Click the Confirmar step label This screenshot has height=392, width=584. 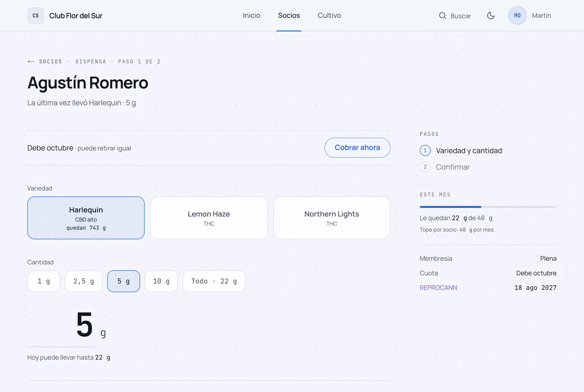pyautogui.click(x=453, y=167)
